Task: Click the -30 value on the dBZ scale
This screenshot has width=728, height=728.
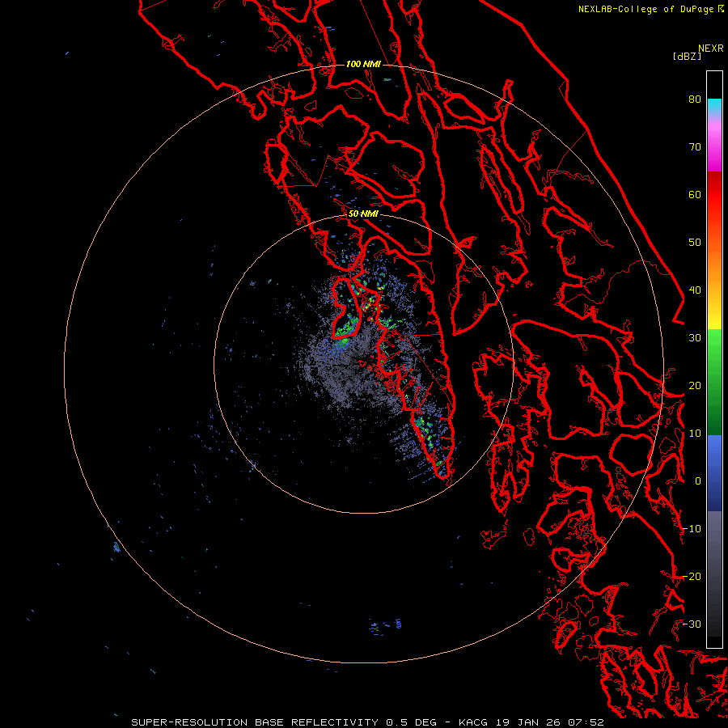Action: [x=692, y=624]
